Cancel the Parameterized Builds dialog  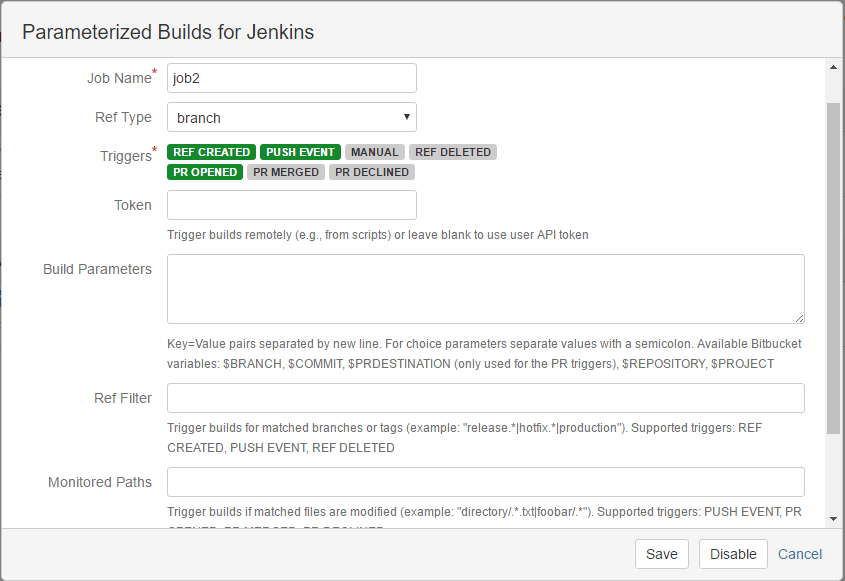coord(800,554)
